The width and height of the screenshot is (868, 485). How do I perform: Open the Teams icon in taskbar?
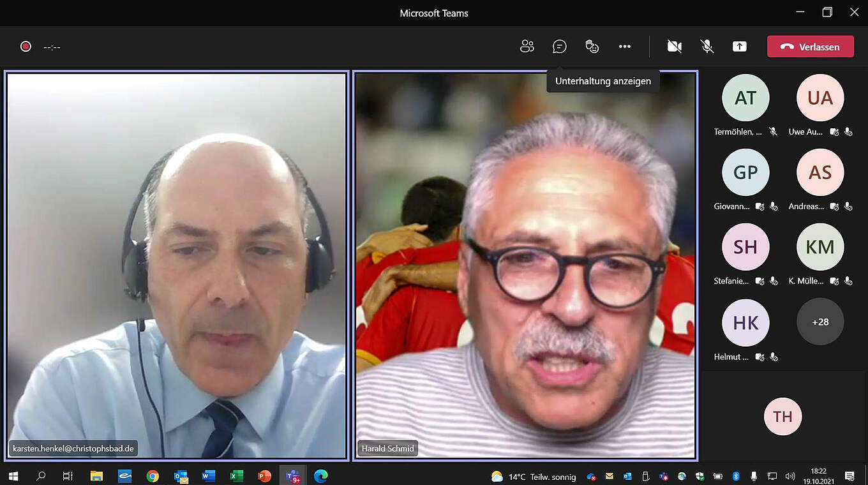click(x=293, y=476)
